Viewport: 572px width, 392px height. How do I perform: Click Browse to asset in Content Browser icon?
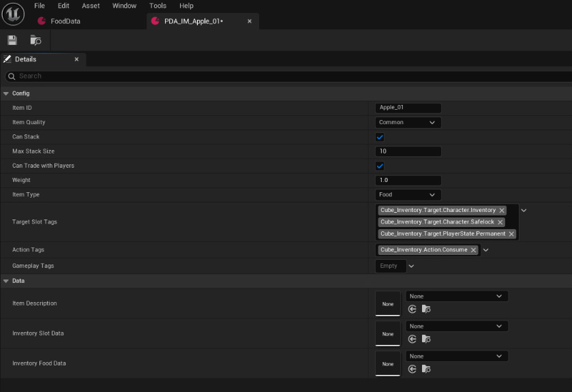[x=35, y=40]
